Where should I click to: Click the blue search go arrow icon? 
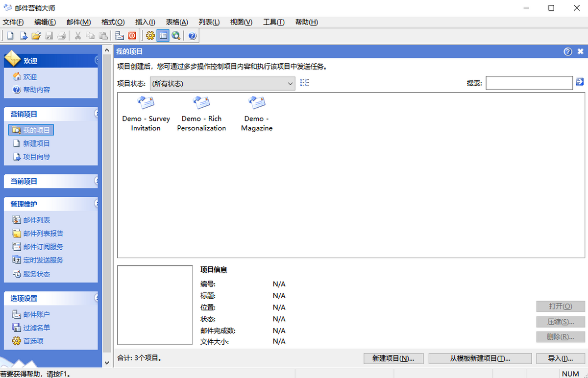(x=580, y=82)
